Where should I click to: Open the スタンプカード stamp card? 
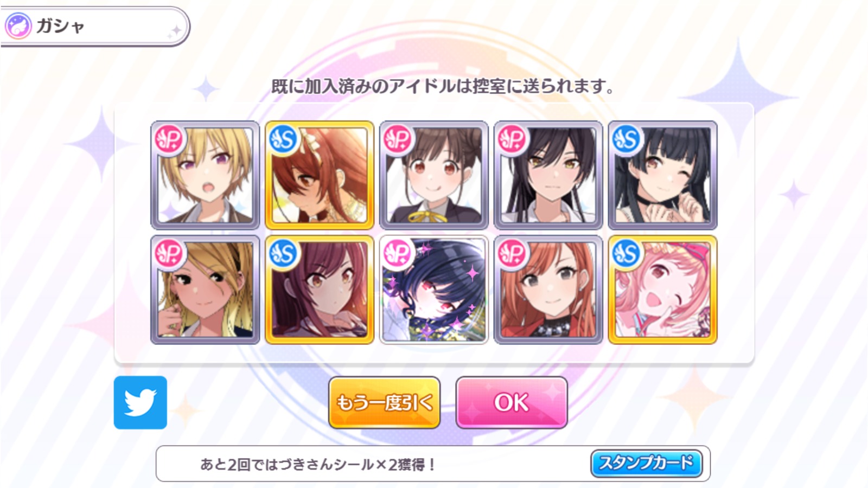click(x=646, y=463)
